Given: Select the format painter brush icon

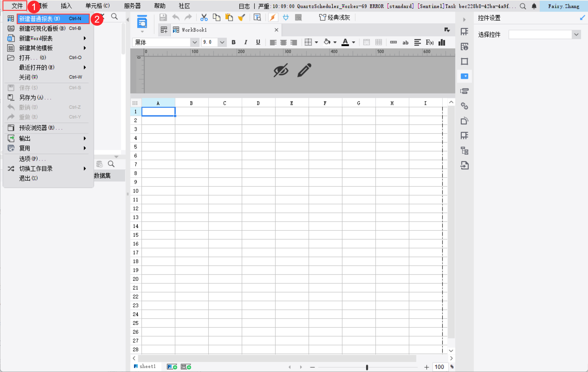Looking at the screenshot, I should [x=242, y=18].
